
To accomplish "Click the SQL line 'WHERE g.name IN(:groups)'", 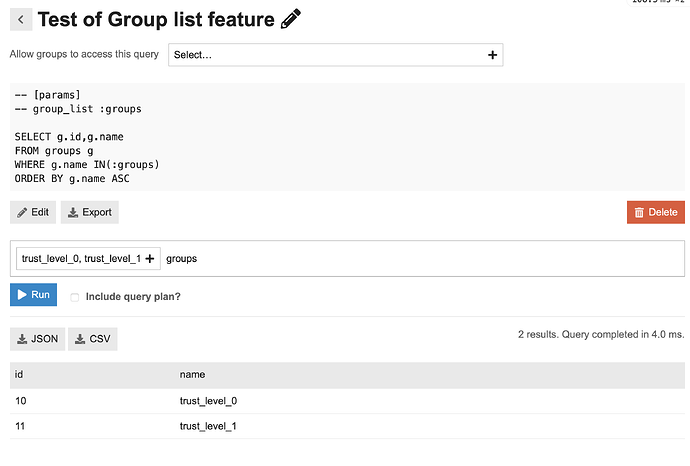I will pyautogui.click(x=87, y=165).
